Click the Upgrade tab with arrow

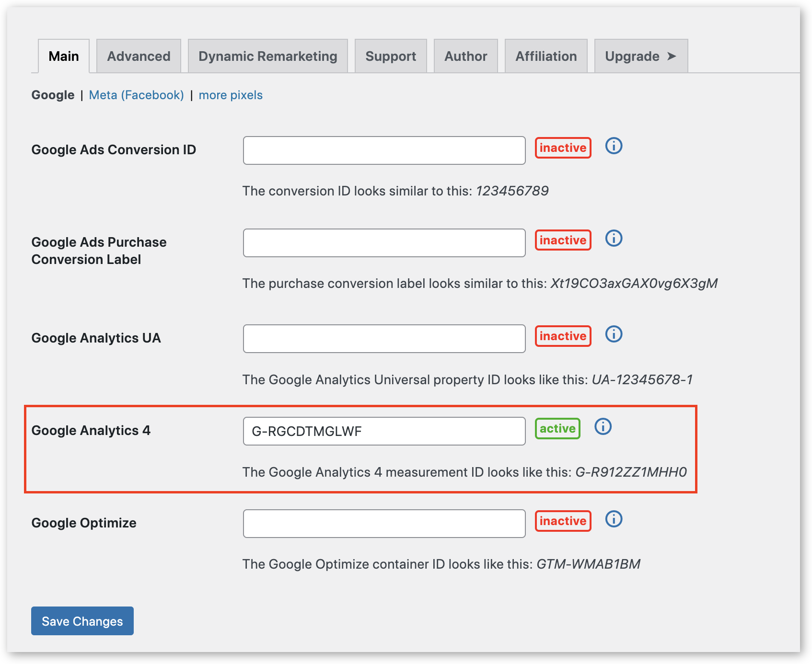[641, 57]
